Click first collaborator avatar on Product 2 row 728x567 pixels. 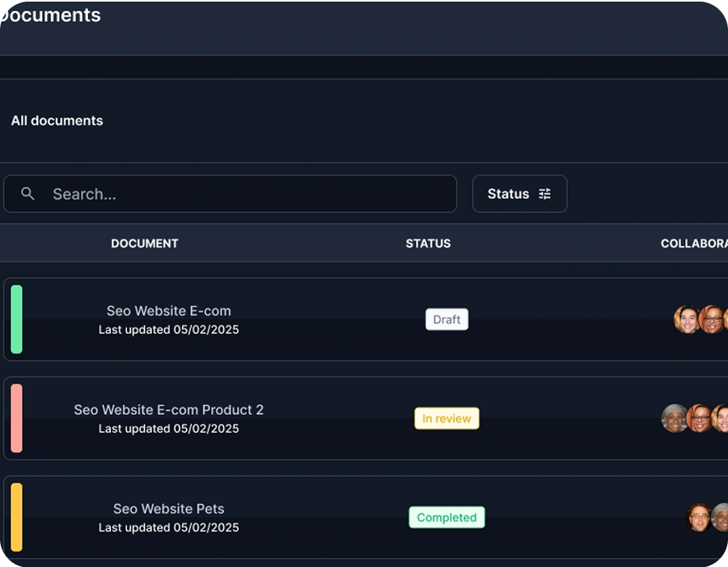674,418
